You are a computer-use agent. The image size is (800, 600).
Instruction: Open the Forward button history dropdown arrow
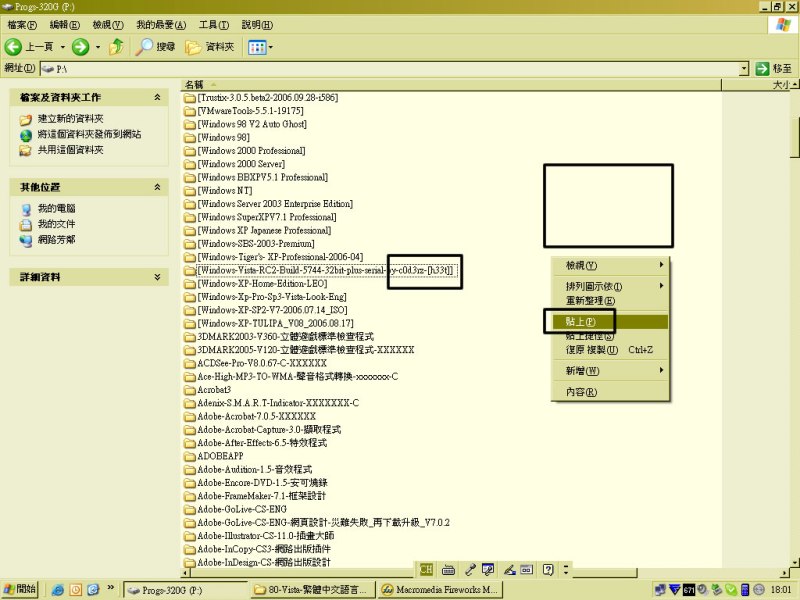(x=97, y=47)
